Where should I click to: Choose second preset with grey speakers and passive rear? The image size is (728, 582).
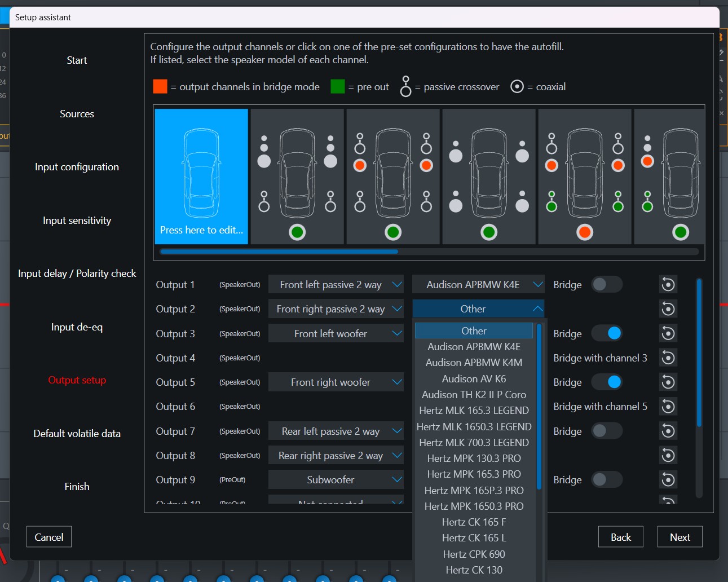(297, 177)
